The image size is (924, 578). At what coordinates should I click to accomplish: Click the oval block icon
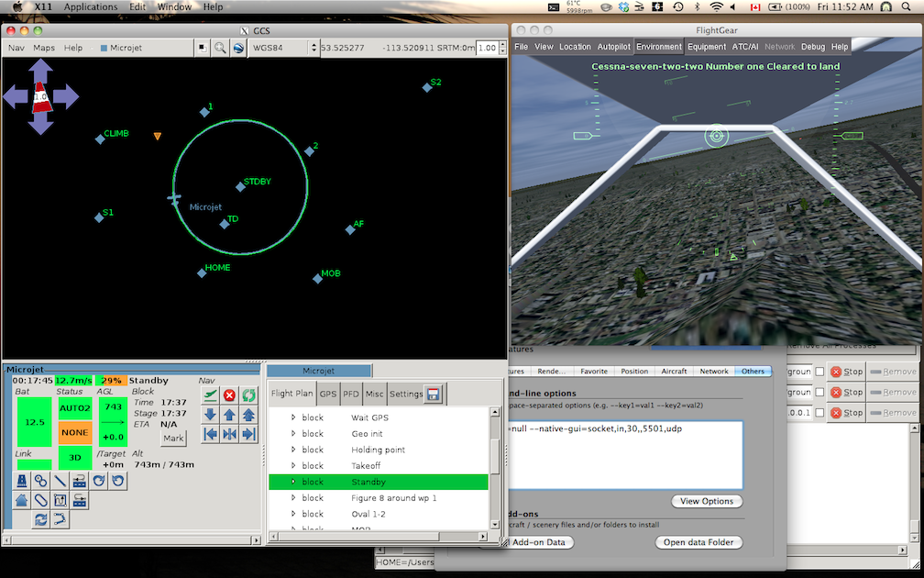click(x=40, y=501)
